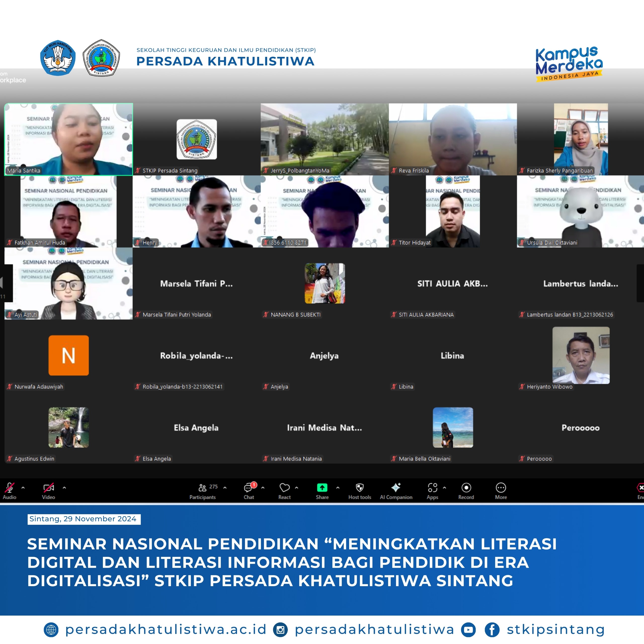Open the Apps panel
The height and width of the screenshot is (644, 644).
[432, 491]
